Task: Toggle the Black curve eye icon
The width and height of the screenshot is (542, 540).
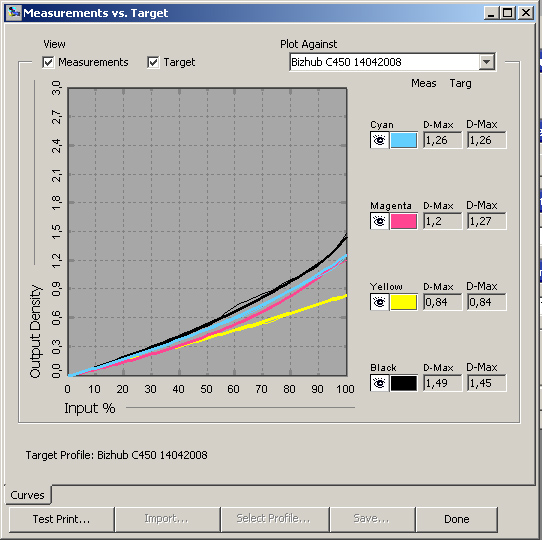Action: pyautogui.click(x=379, y=383)
